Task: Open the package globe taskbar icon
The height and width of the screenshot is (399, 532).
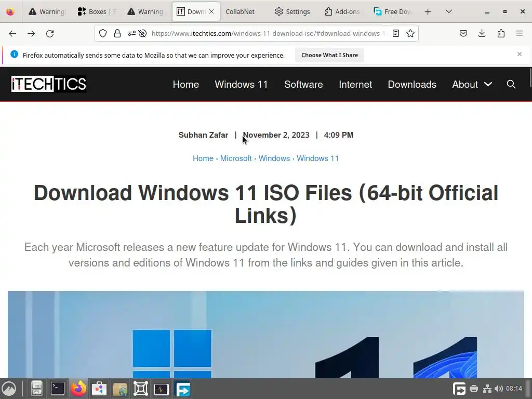Action: click(x=120, y=389)
